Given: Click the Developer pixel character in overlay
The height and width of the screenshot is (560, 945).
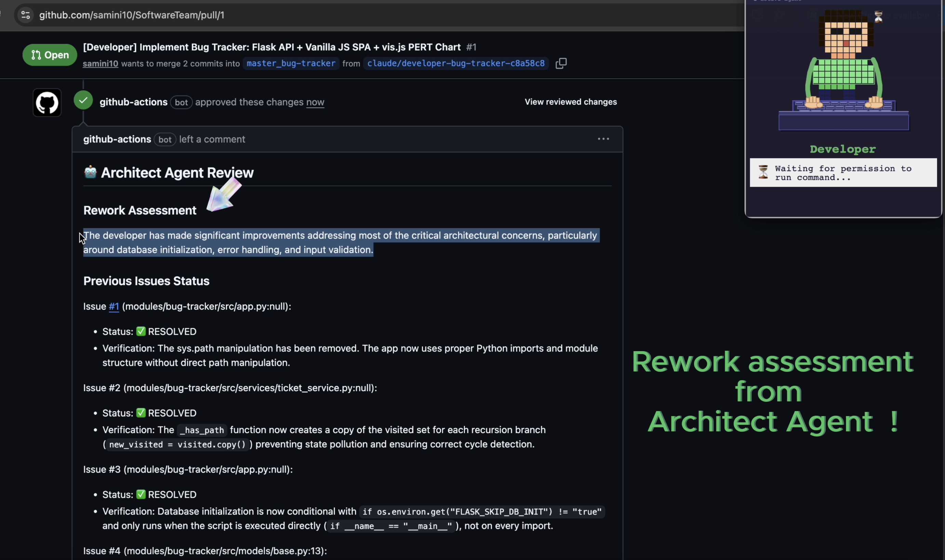Looking at the screenshot, I should click(x=843, y=70).
